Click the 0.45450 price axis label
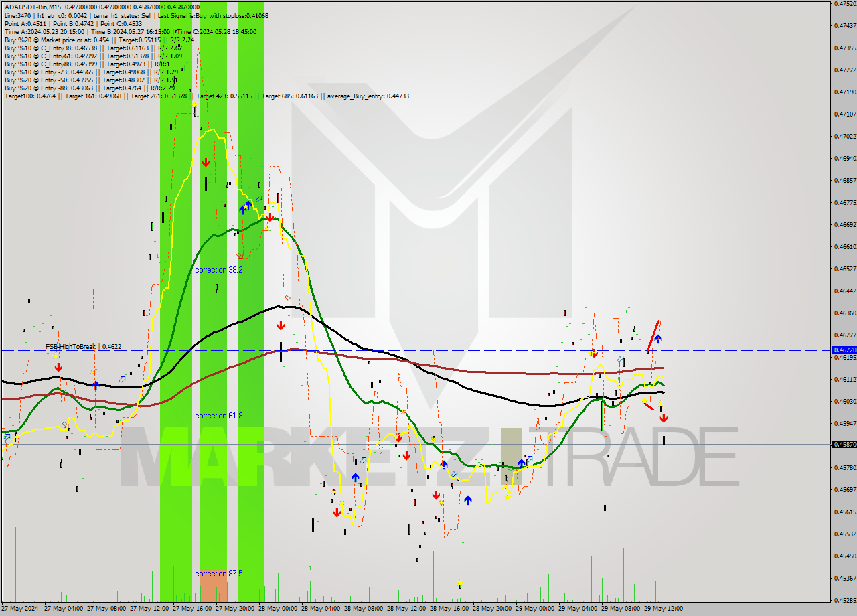Image resolution: width=857 pixels, height=616 pixels. pyautogui.click(x=846, y=556)
